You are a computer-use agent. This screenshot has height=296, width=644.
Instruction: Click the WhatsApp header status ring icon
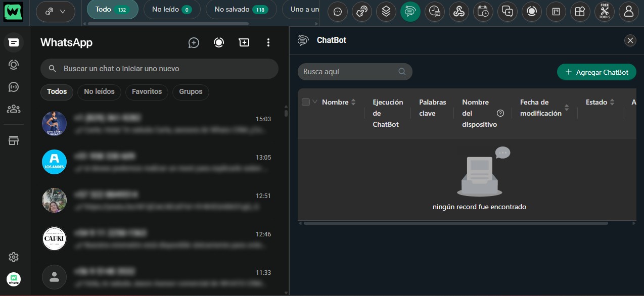tap(219, 43)
